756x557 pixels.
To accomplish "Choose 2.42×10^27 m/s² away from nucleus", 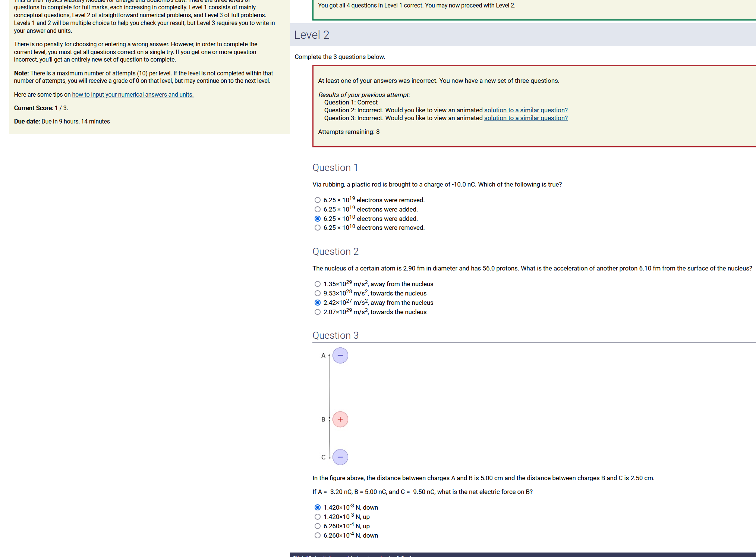I will point(317,303).
